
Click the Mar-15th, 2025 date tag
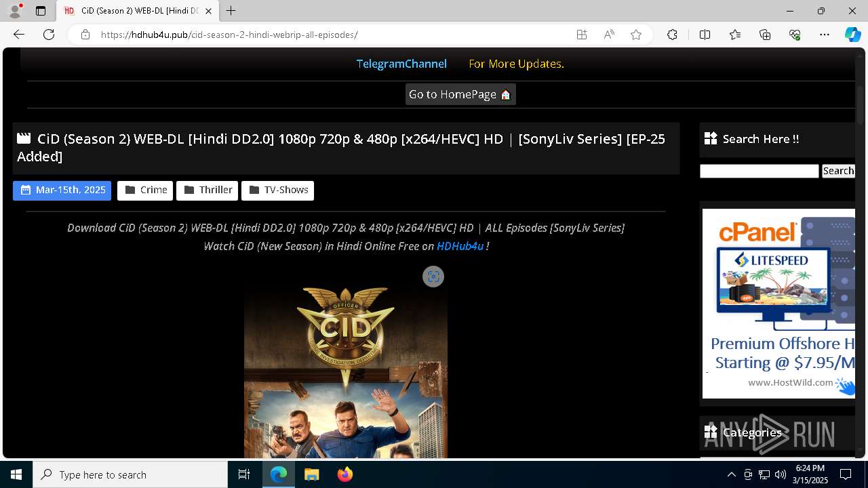62,190
